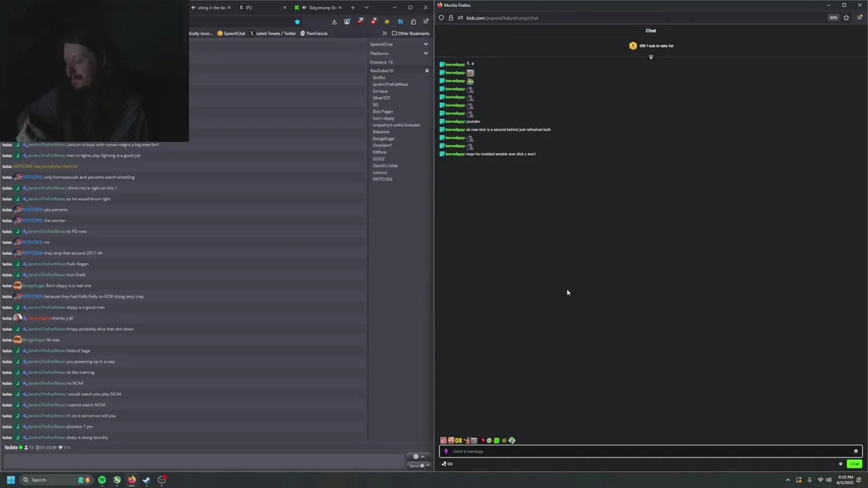The width and height of the screenshot is (868, 488).
Task: Select chatter JandroTheFatMess in the list
Action: pyautogui.click(x=391, y=84)
